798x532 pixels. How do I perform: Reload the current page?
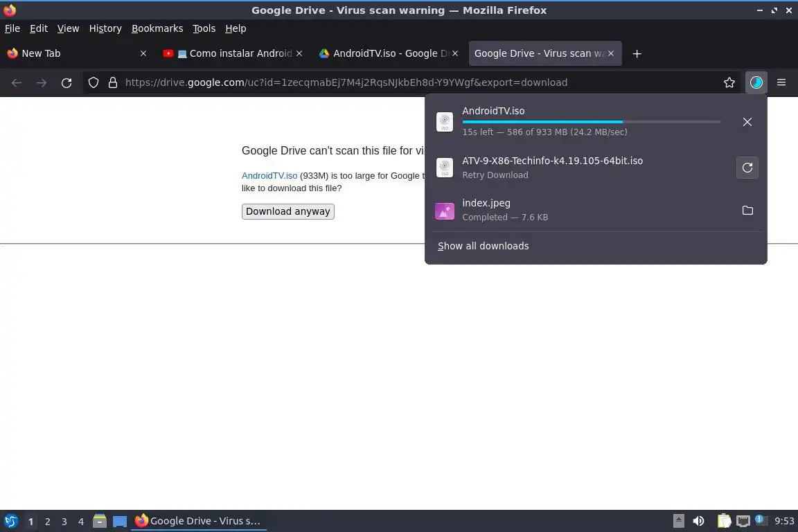click(x=66, y=82)
